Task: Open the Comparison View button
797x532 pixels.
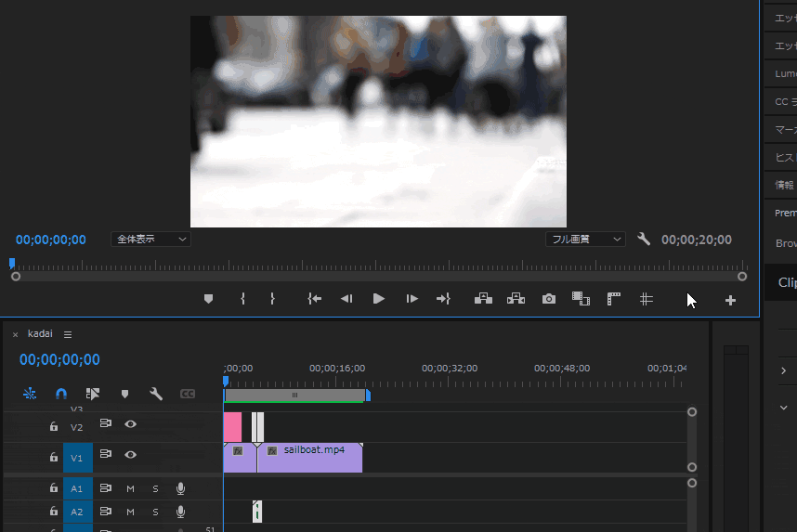Action: [581, 299]
